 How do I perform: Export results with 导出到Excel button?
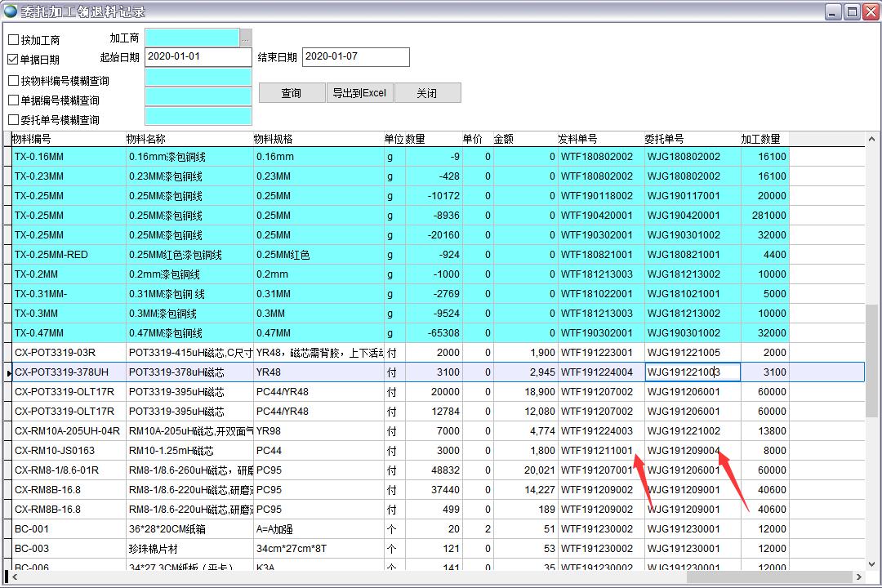359,93
